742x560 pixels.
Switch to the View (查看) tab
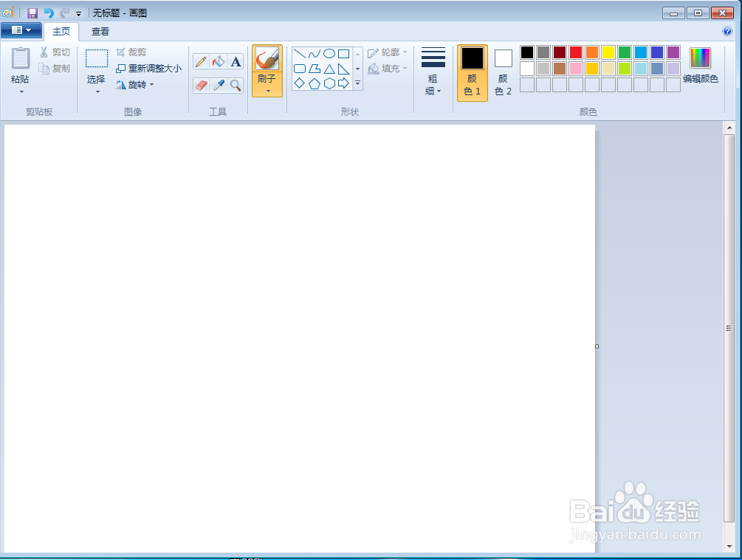click(x=100, y=32)
